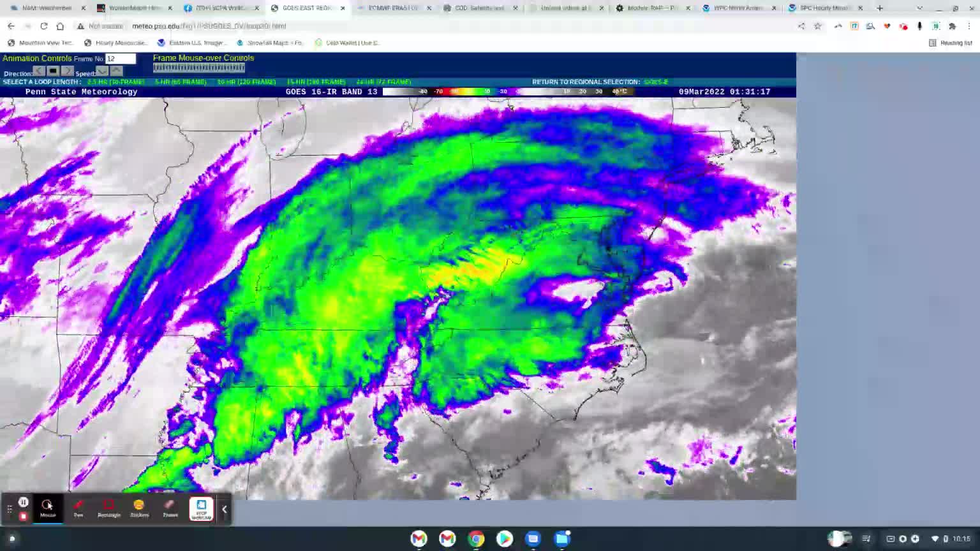Screen dimensions: 980x551
Task: Open the tab search dropdown
Action: point(919,8)
